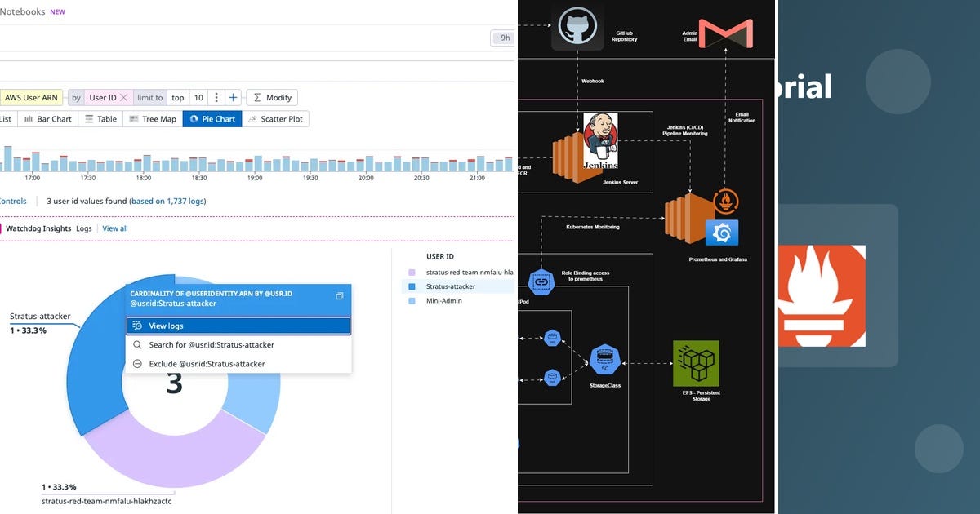Image resolution: width=980 pixels, height=514 pixels.
Task: Choose View logs in the popup menu
Action: tap(238, 326)
